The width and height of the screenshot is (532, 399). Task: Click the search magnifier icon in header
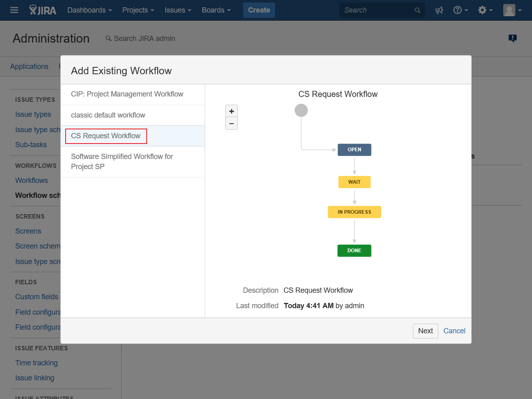417,10
